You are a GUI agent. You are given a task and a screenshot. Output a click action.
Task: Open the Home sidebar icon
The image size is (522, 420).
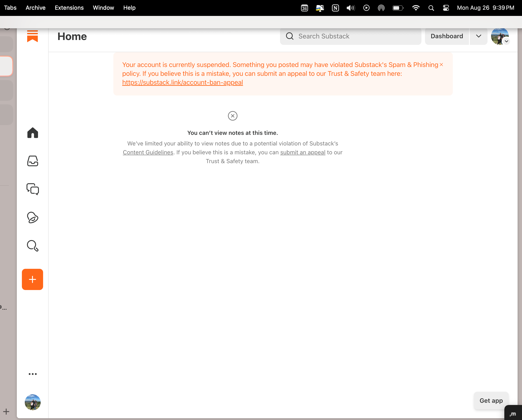pyautogui.click(x=33, y=133)
